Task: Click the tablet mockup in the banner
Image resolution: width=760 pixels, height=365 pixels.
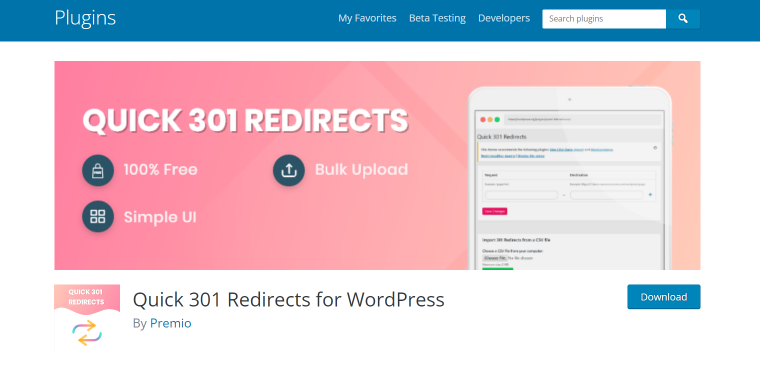Action: click(570, 178)
